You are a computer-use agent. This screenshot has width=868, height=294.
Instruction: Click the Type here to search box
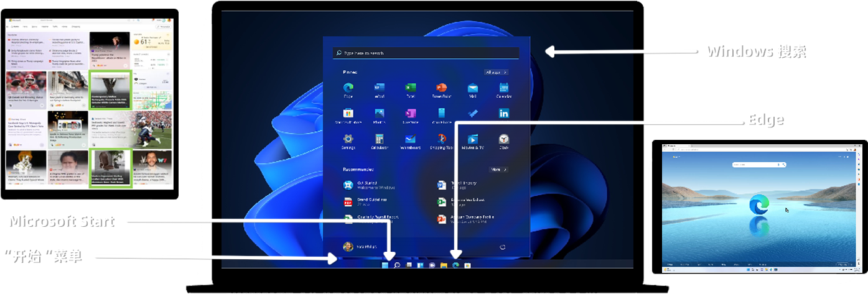point(426,53)
